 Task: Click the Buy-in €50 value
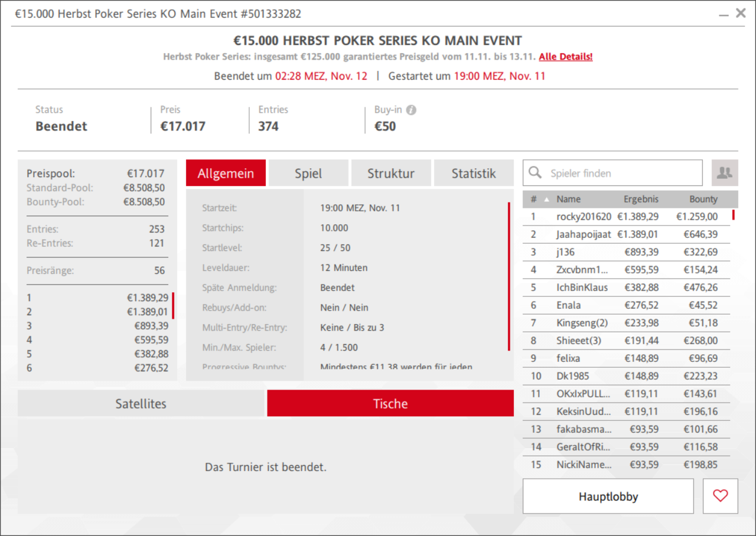[385, 126]
